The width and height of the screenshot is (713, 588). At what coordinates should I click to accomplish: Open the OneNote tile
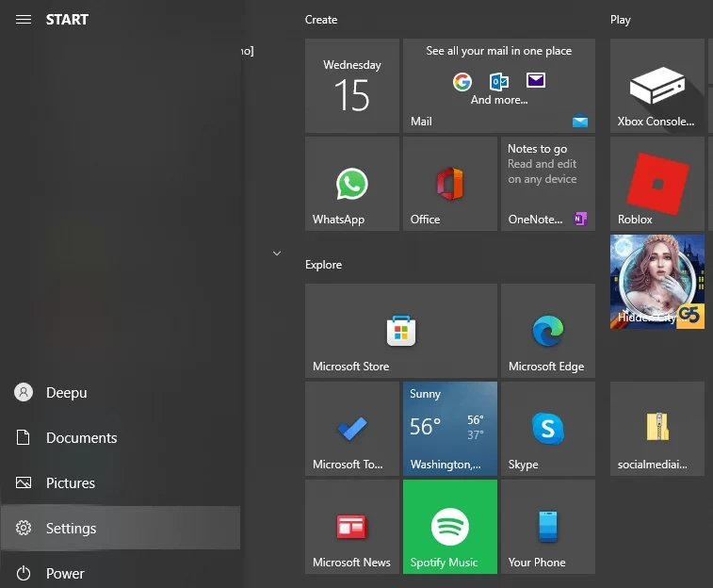pos(548,184)
